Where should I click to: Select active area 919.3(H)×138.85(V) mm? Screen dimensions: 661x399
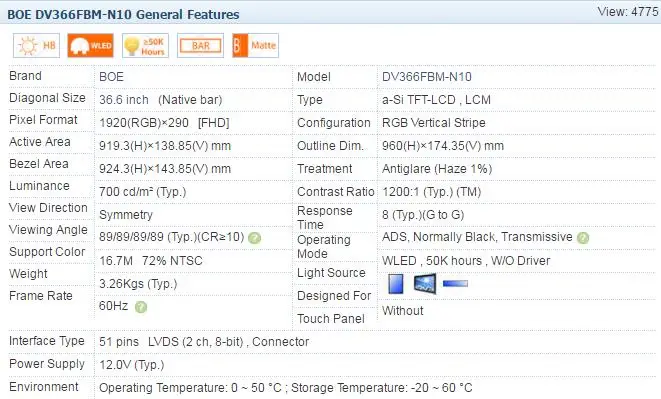[165, 146]
